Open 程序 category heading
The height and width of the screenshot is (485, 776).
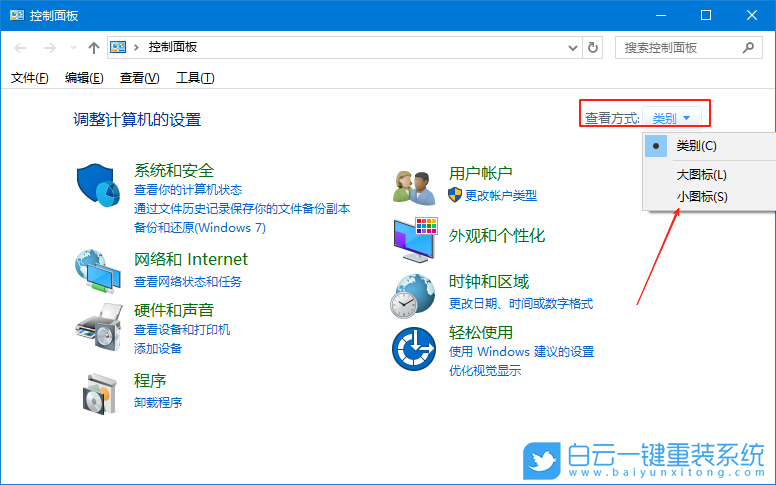(149, 381)
